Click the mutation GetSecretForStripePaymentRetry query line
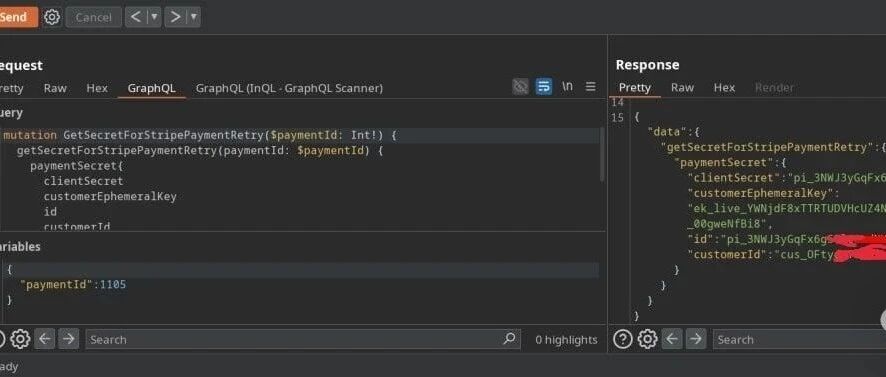This screenshot has height=377, width=886. (201, 136)
